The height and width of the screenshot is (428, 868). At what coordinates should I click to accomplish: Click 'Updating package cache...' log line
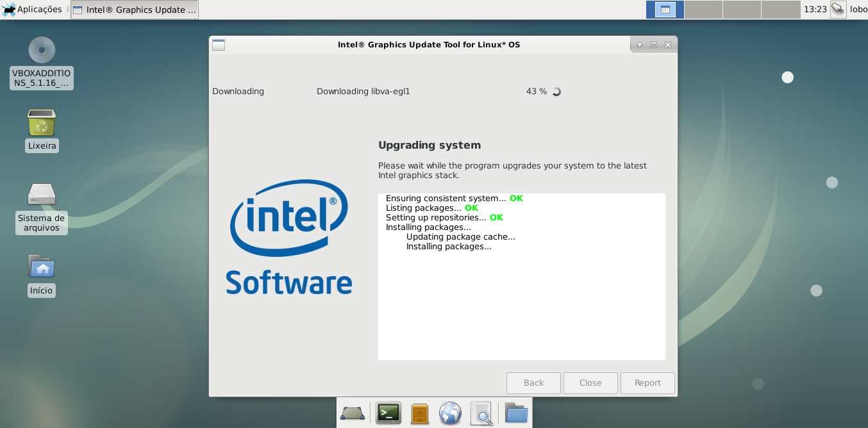coord(461,237)
